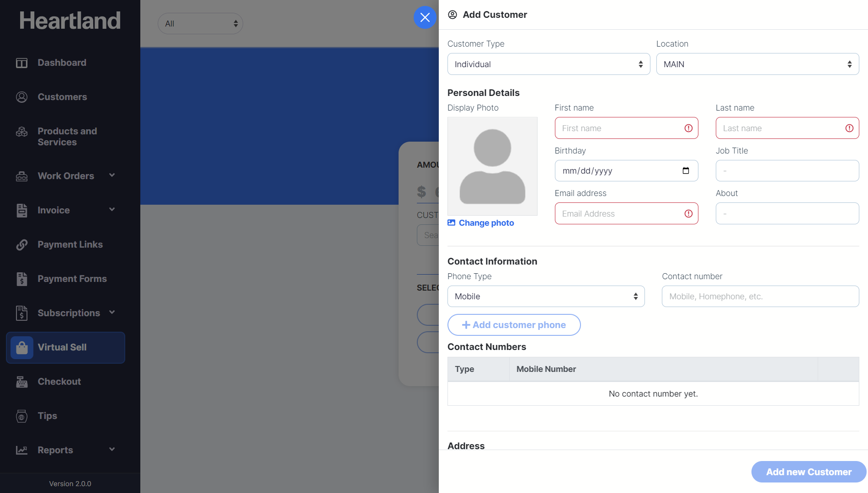The image size is (868, 493).
Task: Close the Add Customer panel
Action: [x=425, y=17]
